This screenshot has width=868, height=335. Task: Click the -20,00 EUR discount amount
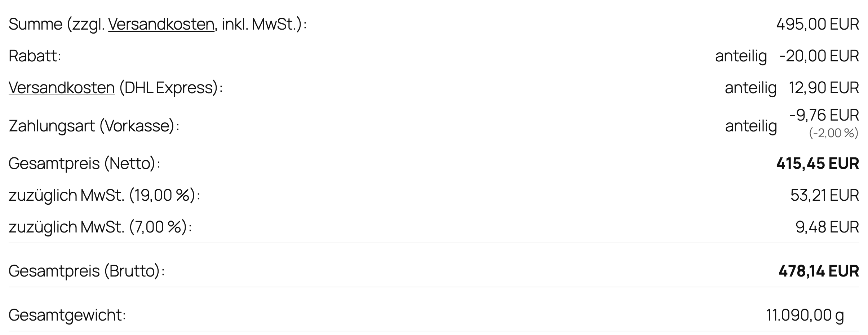point(819,56)
